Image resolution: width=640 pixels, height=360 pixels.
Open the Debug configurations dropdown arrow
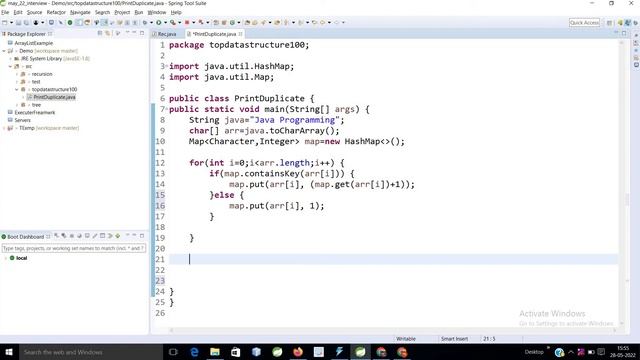coord(151,22)
